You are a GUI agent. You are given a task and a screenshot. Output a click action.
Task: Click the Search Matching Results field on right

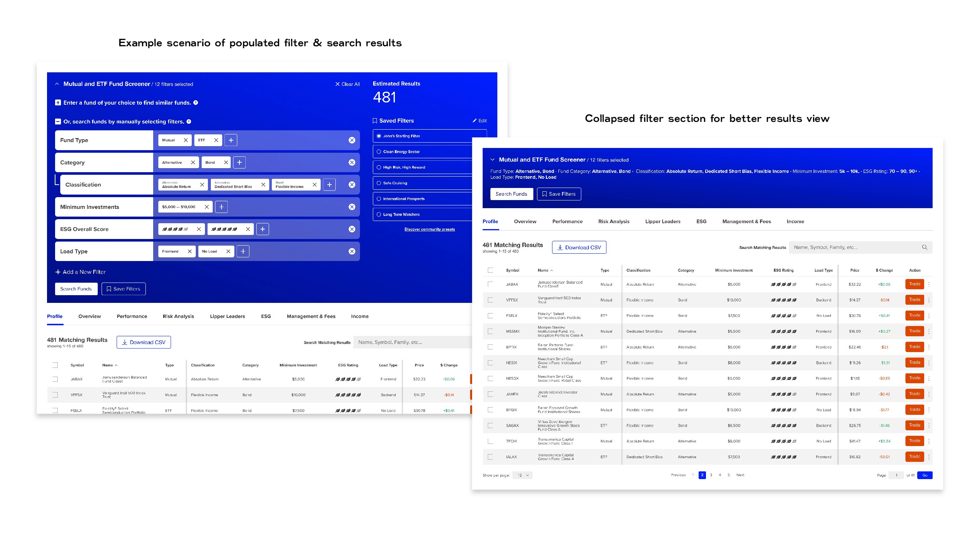tap(856, 247)
